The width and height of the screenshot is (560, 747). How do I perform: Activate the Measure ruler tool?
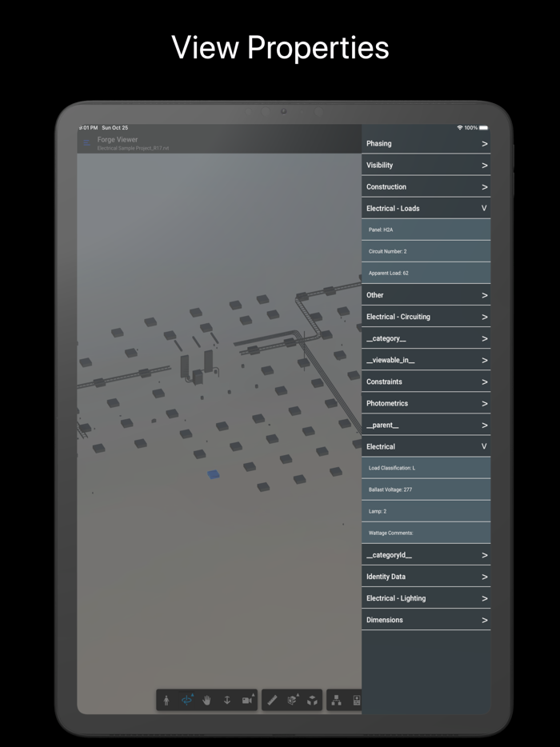272,701
